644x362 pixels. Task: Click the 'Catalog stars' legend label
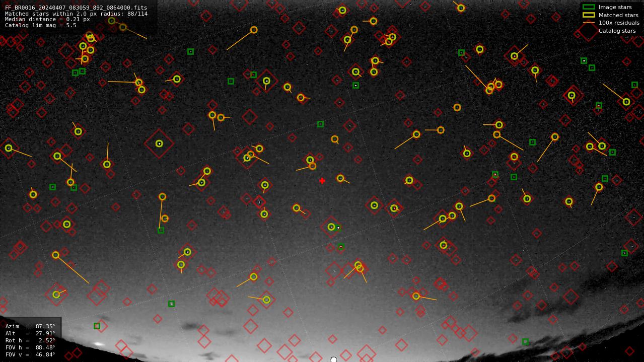(617, 31)
